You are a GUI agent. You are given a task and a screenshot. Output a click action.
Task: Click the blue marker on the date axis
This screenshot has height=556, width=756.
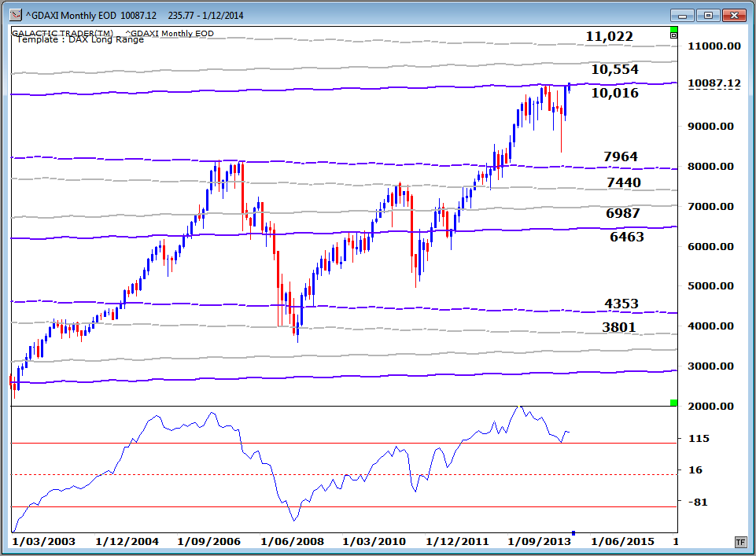573,533
